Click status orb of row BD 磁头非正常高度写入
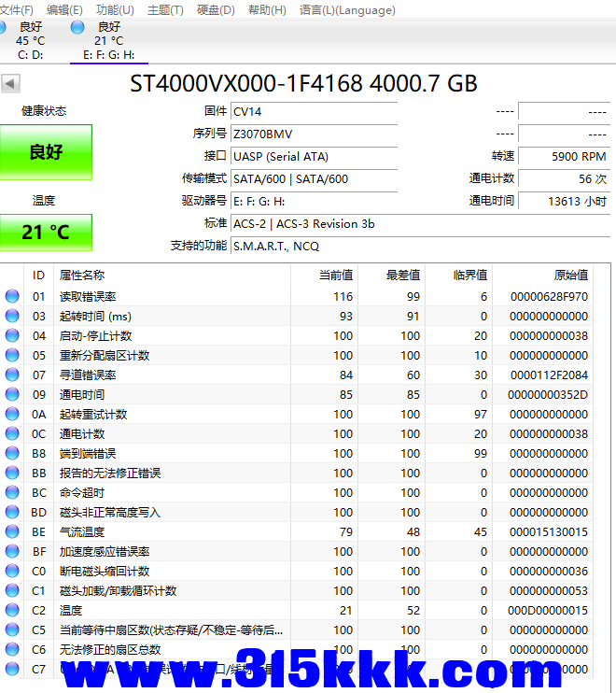 [12, 512]
